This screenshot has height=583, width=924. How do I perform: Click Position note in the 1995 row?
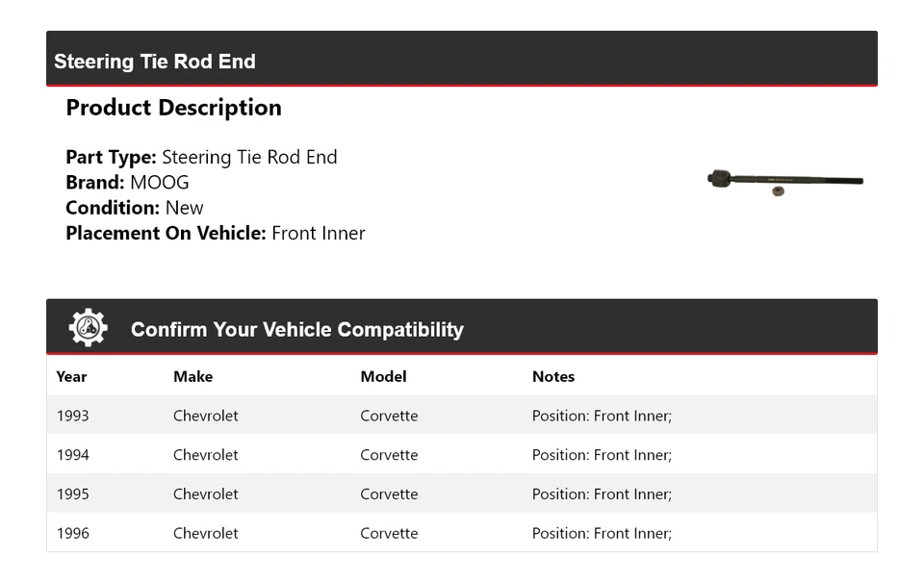(602, 494)
